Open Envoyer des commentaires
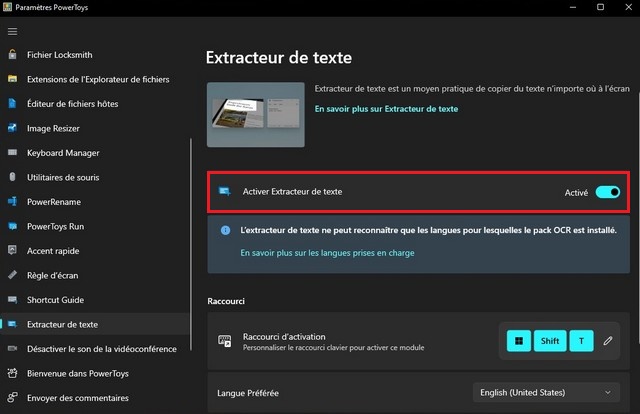Image resolution: width=640 pixels, height=414 pixels. click(96, 397)
